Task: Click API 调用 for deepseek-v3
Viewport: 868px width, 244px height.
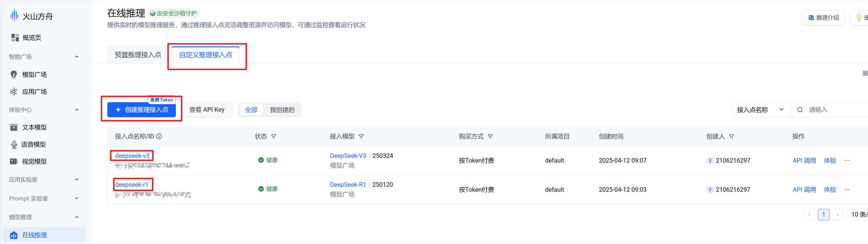Action: tap(804, 160)
